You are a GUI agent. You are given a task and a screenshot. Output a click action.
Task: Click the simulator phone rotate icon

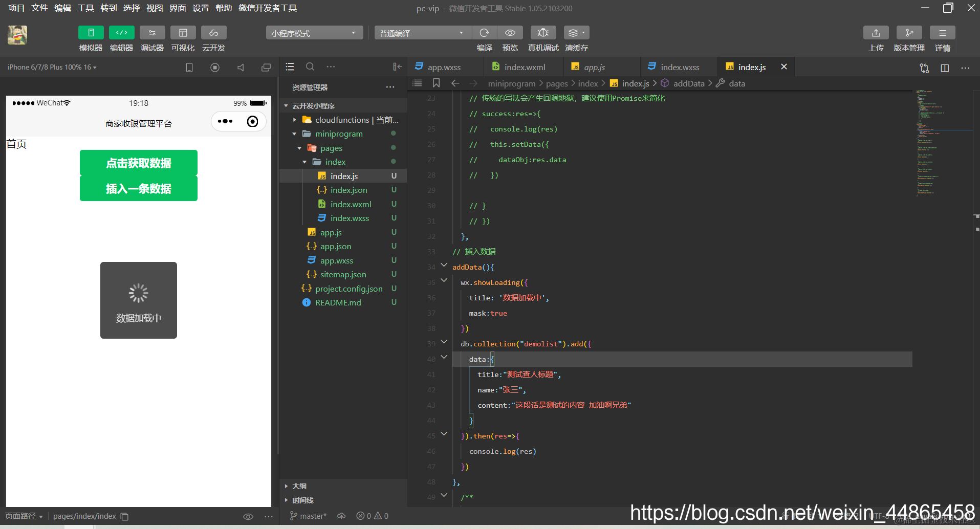[189, 67]
